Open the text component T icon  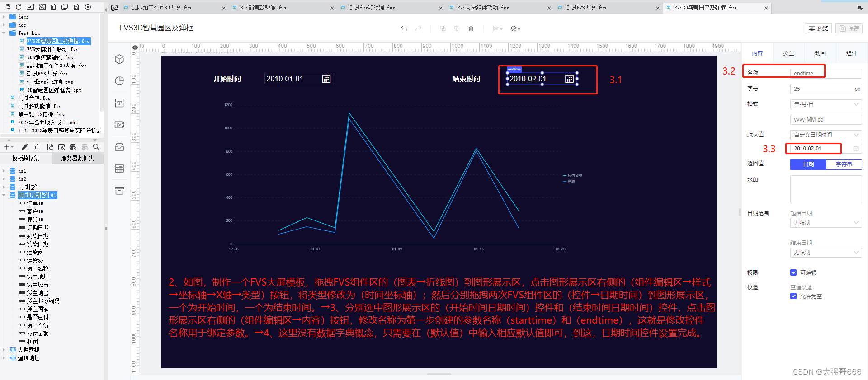tap(119, 103)
